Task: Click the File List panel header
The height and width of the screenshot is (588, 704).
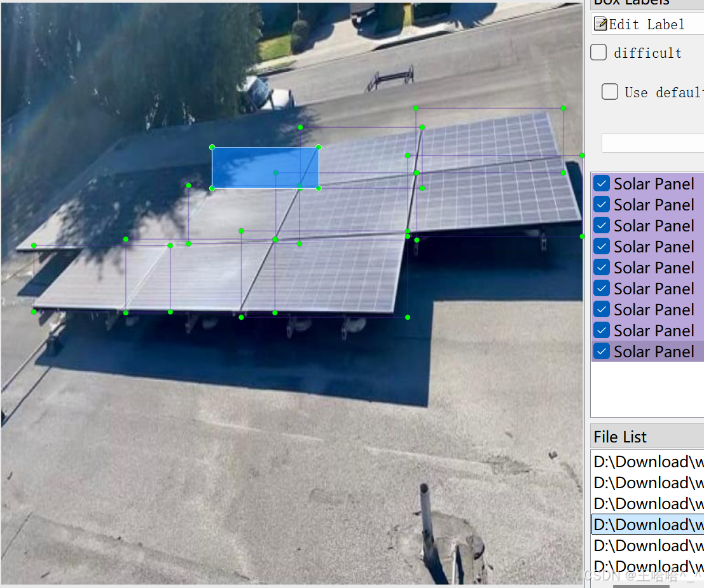Action: [647, 436]
